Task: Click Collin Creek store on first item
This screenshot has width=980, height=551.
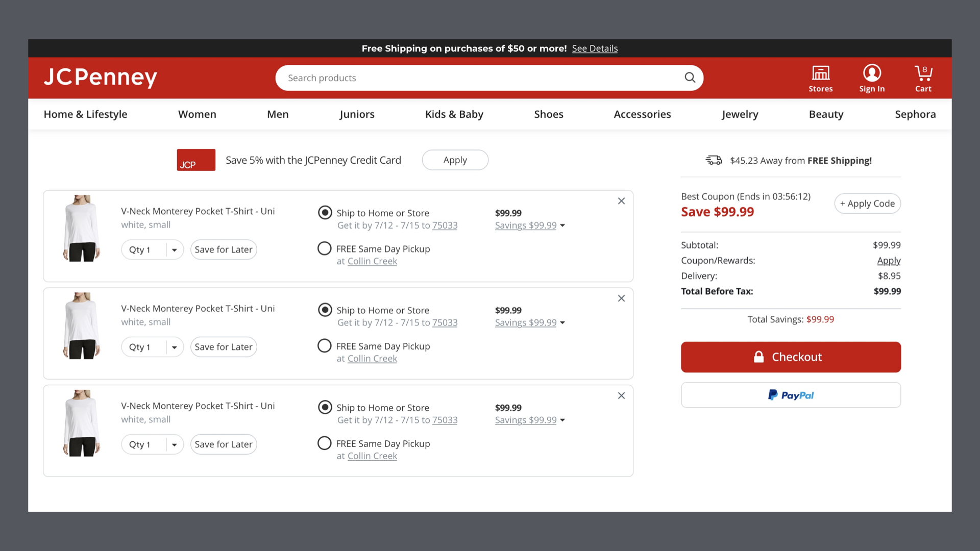Action: click(372, 261)
